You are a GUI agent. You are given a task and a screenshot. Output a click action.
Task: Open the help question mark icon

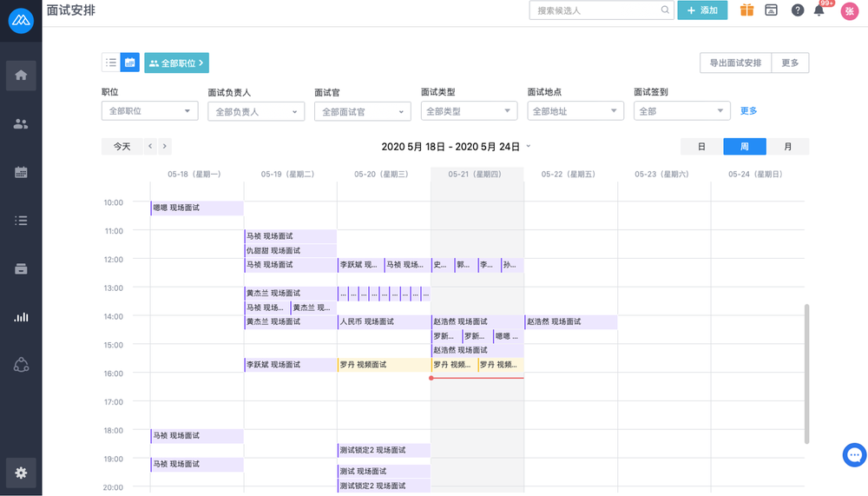(x=797, y=10)
